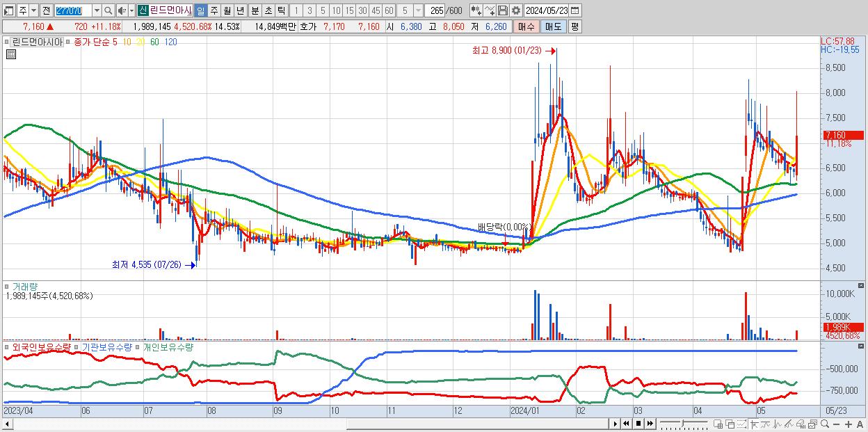Open the calendar picker next to the date
Viewport: 868px width, 432px height.
(575, 10)
